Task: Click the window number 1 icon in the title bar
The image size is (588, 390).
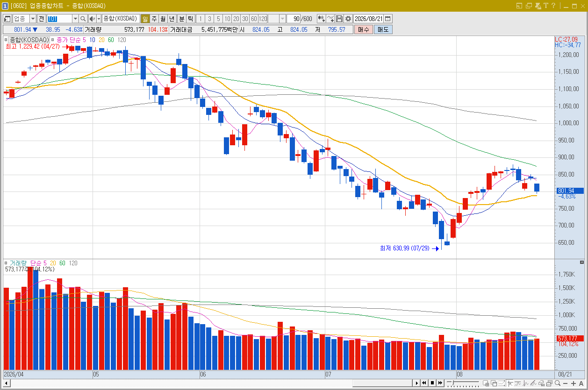Action: coord(5,6)
